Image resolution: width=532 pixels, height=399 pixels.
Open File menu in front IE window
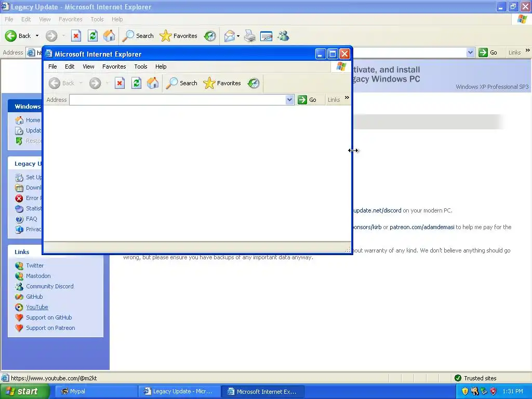(x=52, y=66)
